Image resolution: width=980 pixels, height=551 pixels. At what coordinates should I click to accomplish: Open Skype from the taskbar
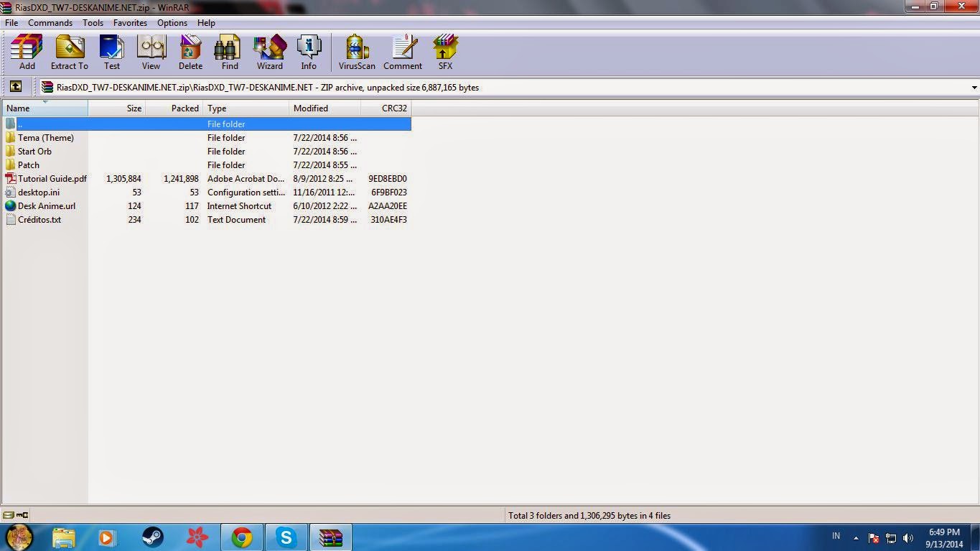(286, 537)
